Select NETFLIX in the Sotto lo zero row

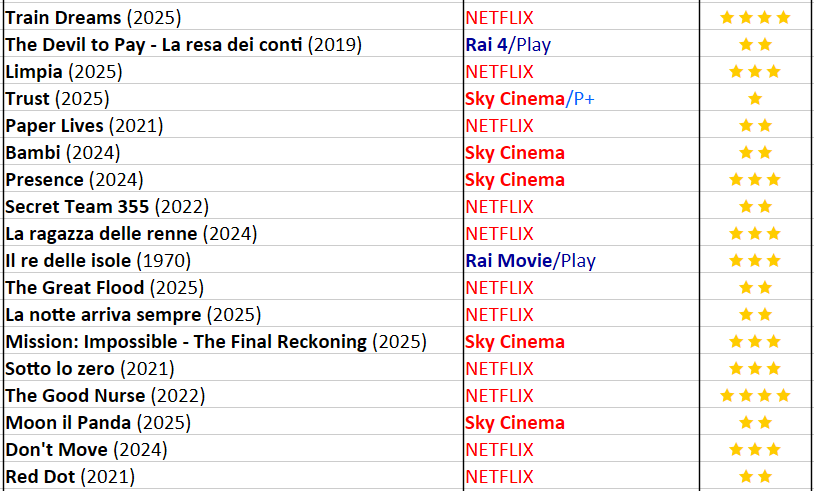point(499,369)
